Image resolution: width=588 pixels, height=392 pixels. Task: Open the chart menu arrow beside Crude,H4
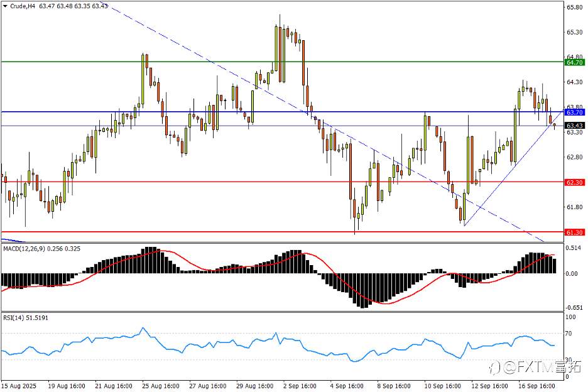(x=5, y=6)
